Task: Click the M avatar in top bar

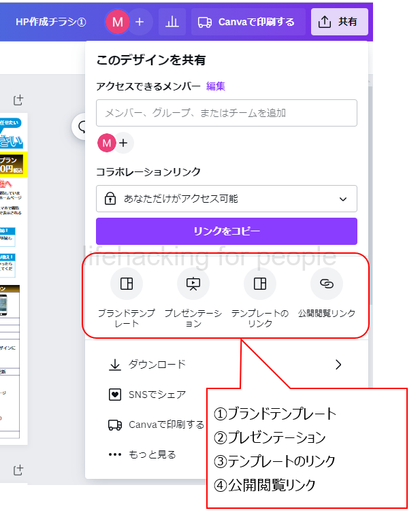Action: [x=117, y=22]
